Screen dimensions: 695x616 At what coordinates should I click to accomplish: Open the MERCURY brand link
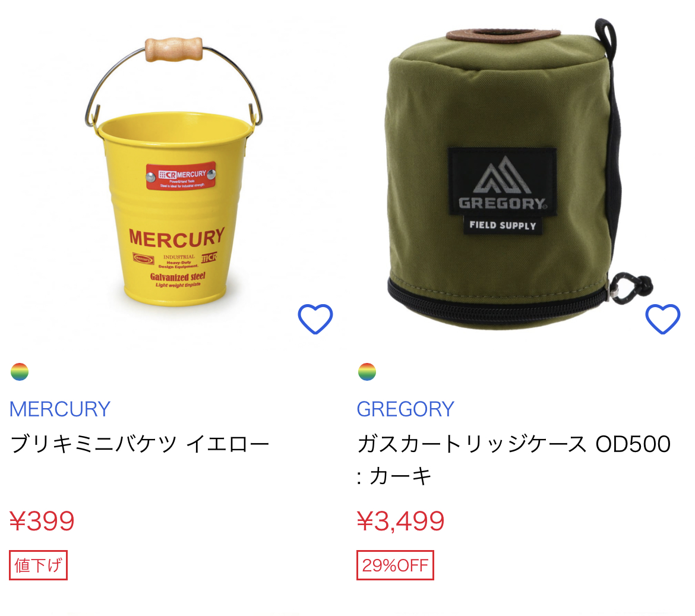[60, 409]
